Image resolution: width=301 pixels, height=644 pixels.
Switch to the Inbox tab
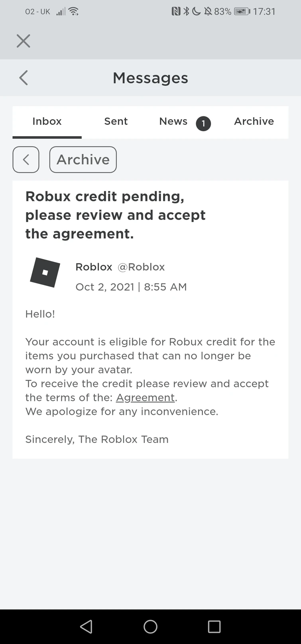[47, 122]
